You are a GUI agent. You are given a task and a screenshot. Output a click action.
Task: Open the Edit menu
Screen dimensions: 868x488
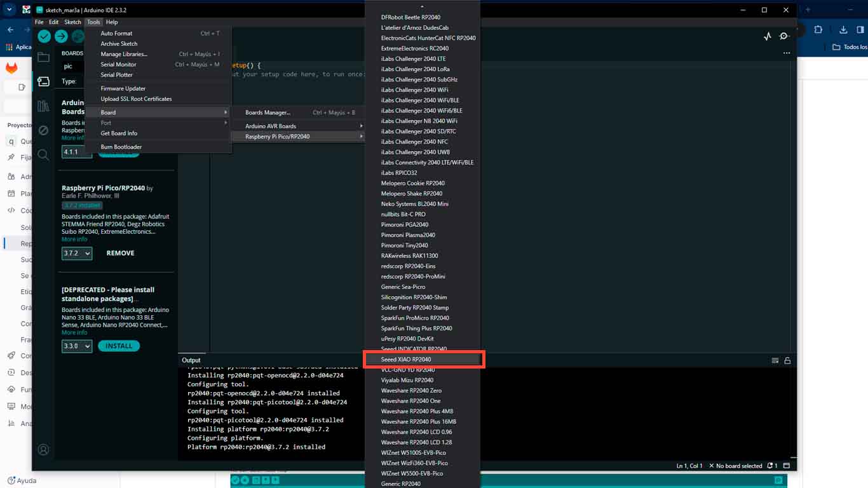[54, 22]
